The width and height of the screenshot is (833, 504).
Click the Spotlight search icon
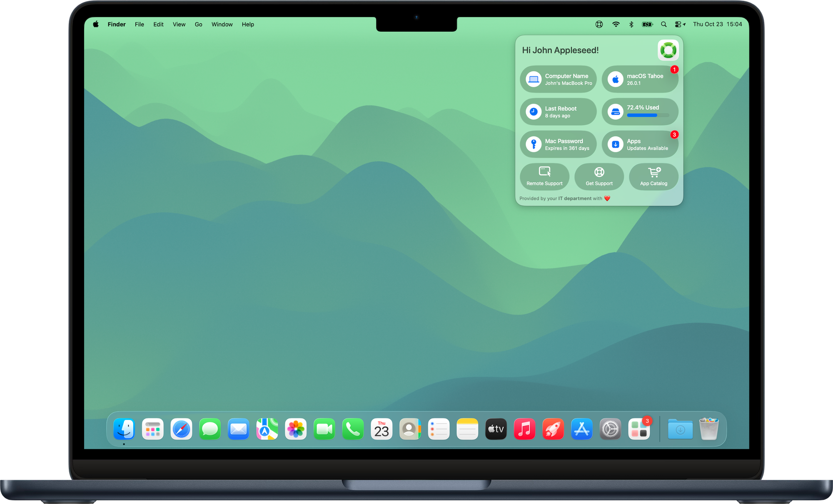click(664, 25)
